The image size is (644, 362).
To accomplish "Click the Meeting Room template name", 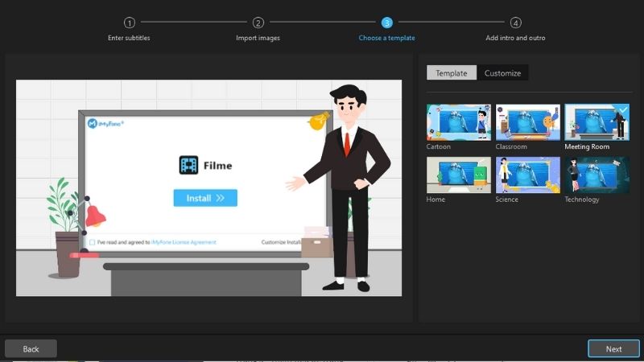I will click(x=587, y=146).
